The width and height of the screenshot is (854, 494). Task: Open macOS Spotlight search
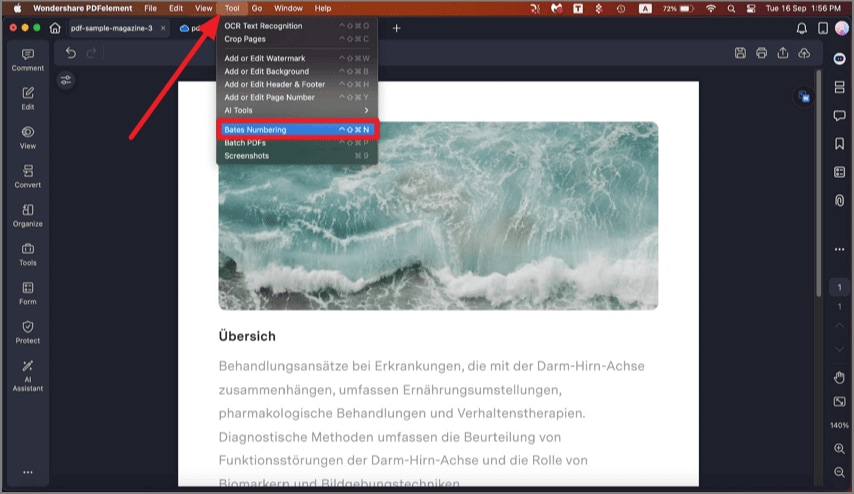pos(731,8)
